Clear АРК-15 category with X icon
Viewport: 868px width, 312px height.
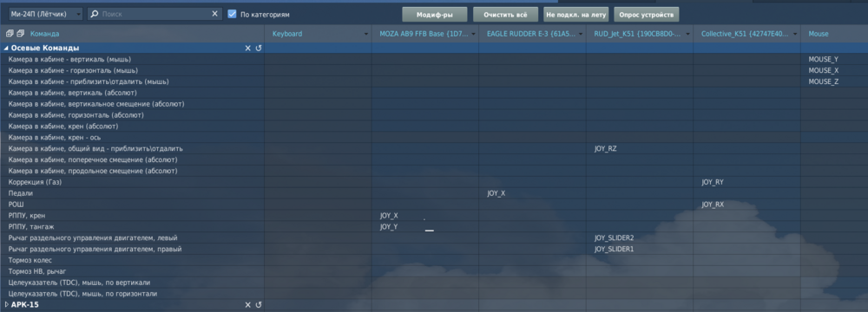[248, 305]
